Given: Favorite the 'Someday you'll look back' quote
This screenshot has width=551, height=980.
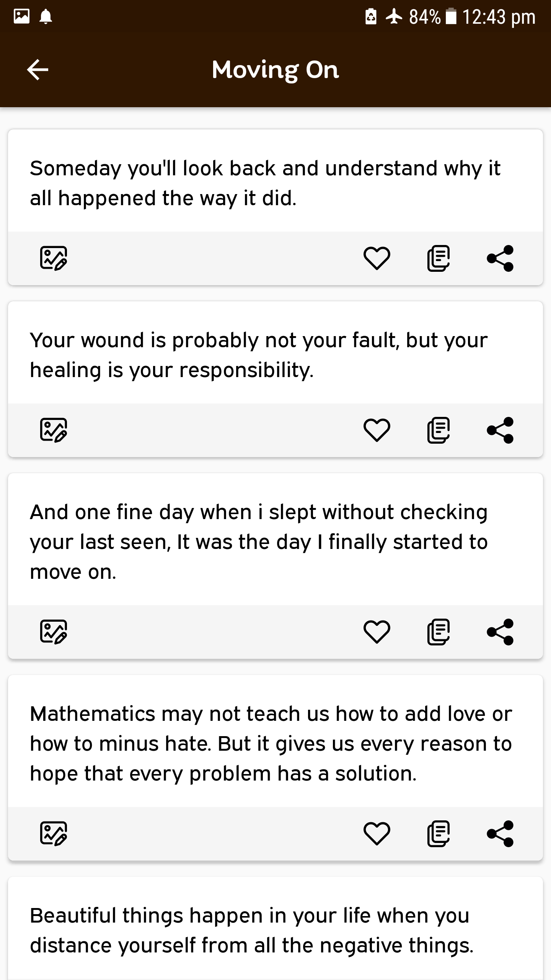Looking at the screenshot, I should click(377, 258).
